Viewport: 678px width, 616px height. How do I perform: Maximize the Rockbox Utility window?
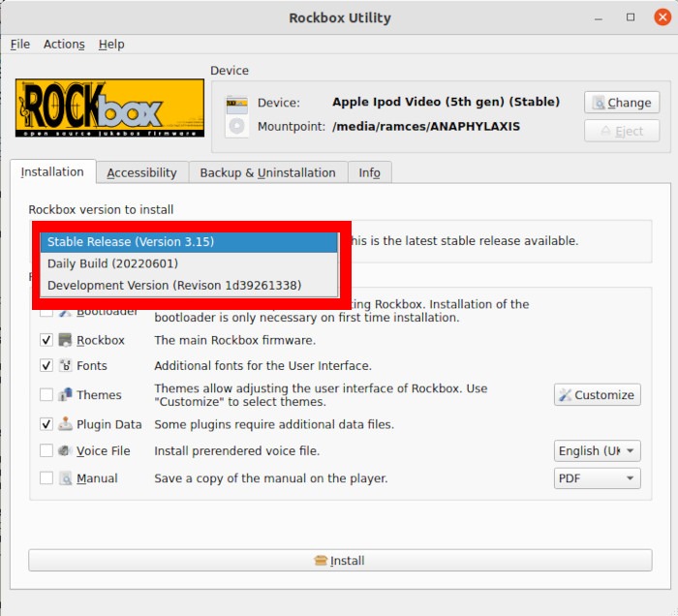[631, 17]
